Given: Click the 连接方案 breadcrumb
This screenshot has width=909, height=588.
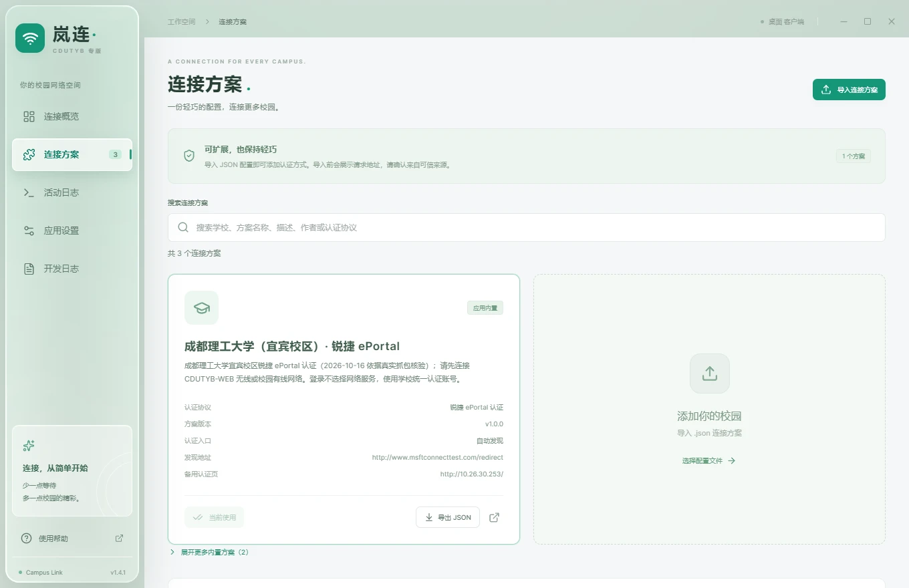Looking at the screenshot, I should 233,22.
